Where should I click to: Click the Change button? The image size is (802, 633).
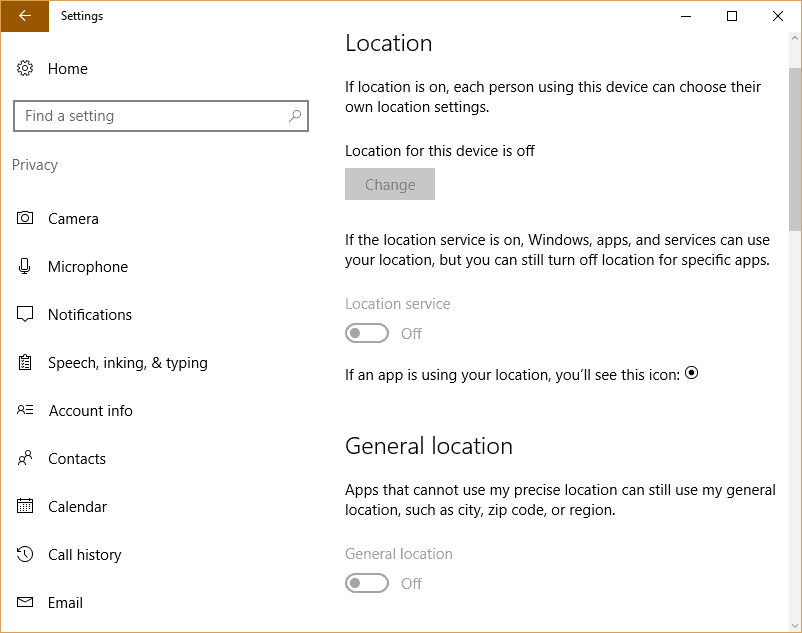[390, 184]
